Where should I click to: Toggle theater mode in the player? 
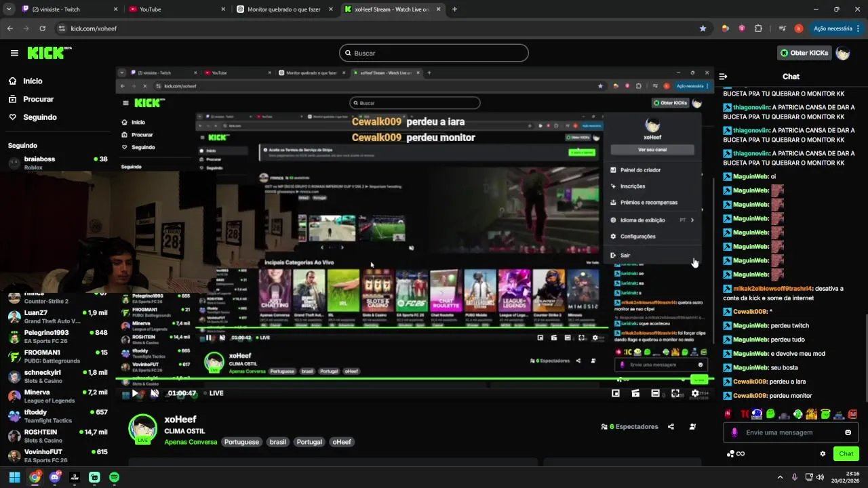click(x=655, y=393)
